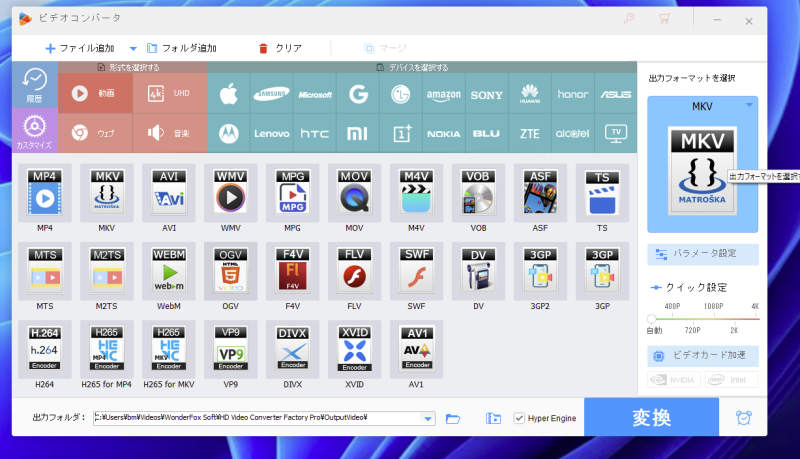Expand the ファイル追加 dropdown arrow

[x=133, y=48]
